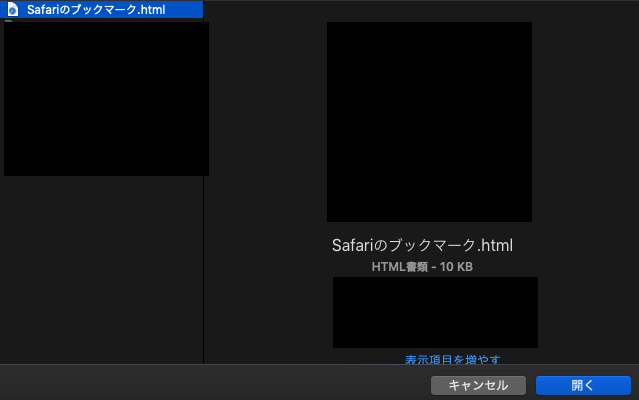Image resolution: width=639 pixels, height=400 pixels.
Task: Click the preview filename Safariのブックマーク.html
Action: (x=422, y=246)
